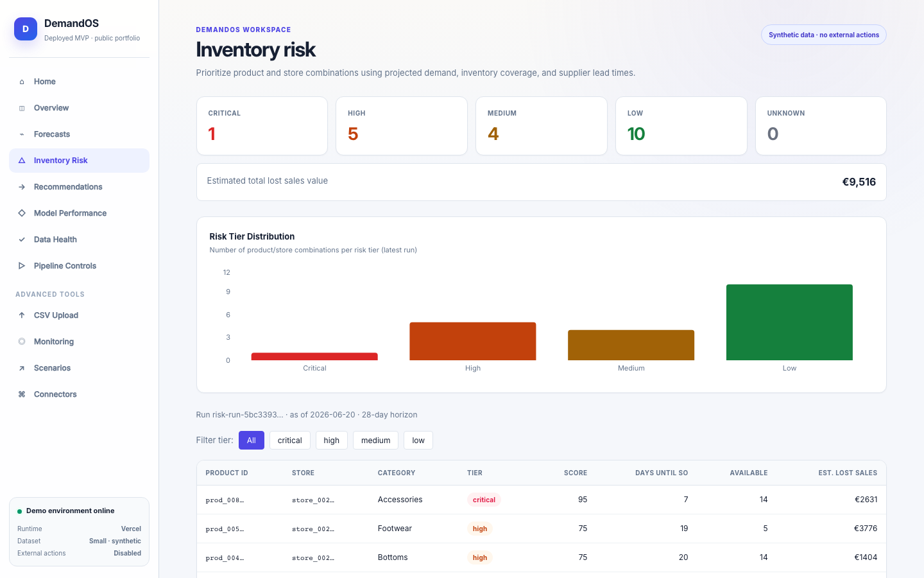This screenshot has height=578, width=924.
Task: Click the orange High chart bar
Action: point(473,341)
